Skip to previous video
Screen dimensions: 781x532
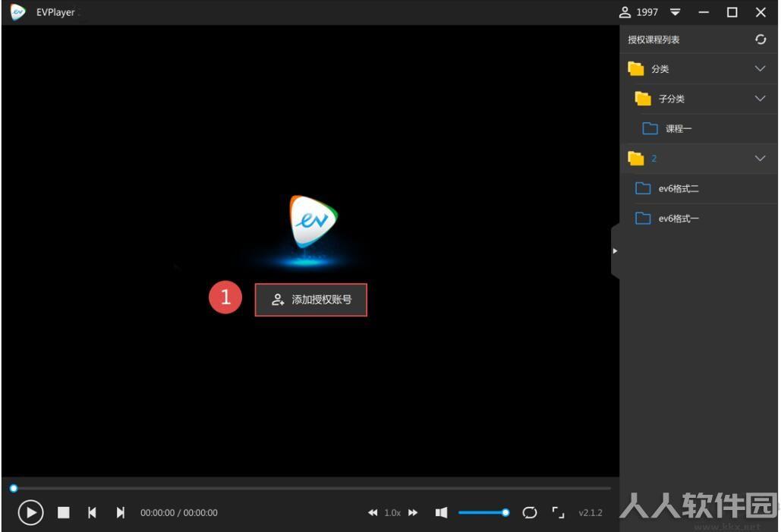click(x=92, y=512)
